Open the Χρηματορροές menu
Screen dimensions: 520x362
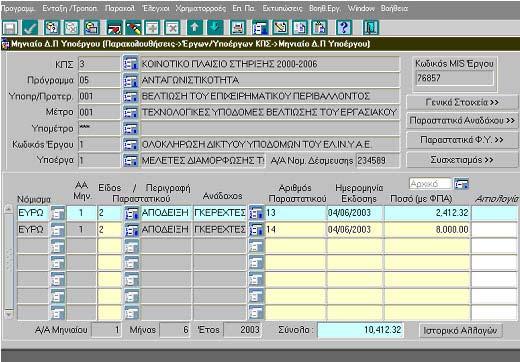pos(201,9)
